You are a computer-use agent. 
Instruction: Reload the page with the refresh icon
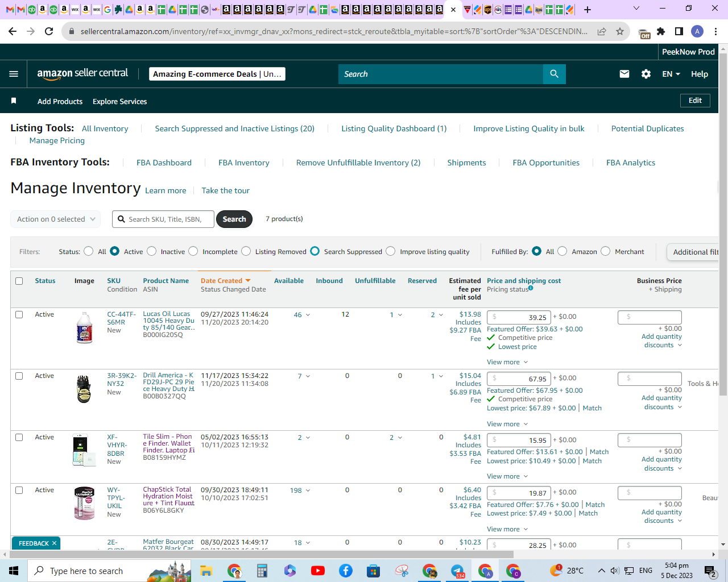(x=49, y=31)
